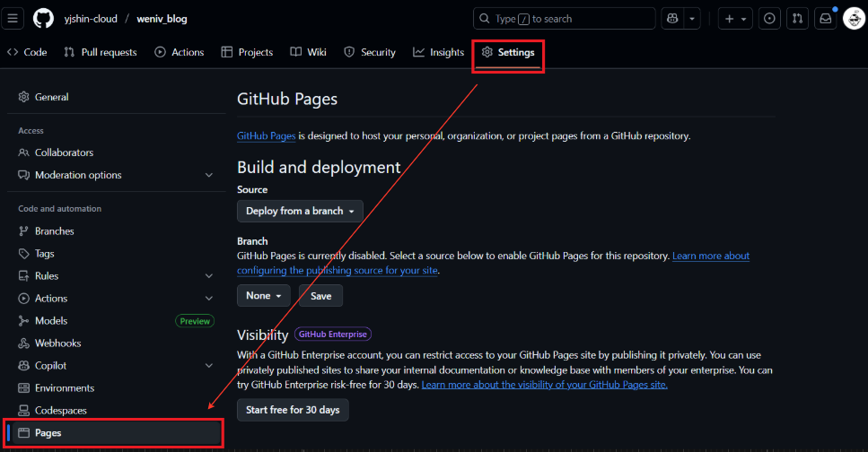Switch to the Actions tab

pyautogui.click(x=180, y=52)
